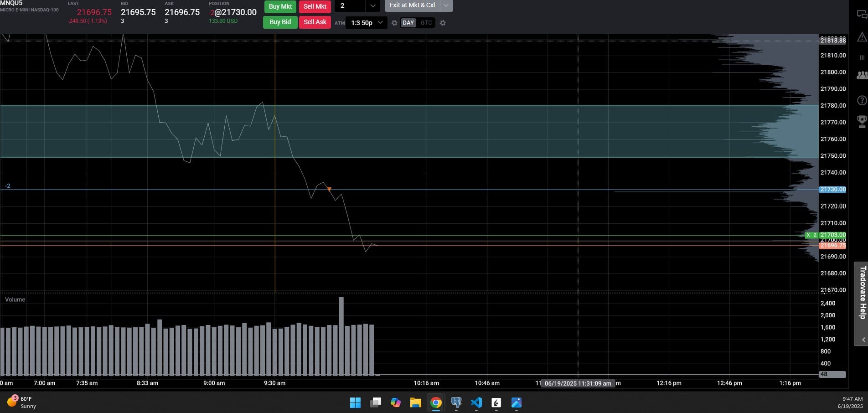Click the 8:33 am time axis label
Screen dimensions: 868x413
pyautogui.click(x=147, y=383)
